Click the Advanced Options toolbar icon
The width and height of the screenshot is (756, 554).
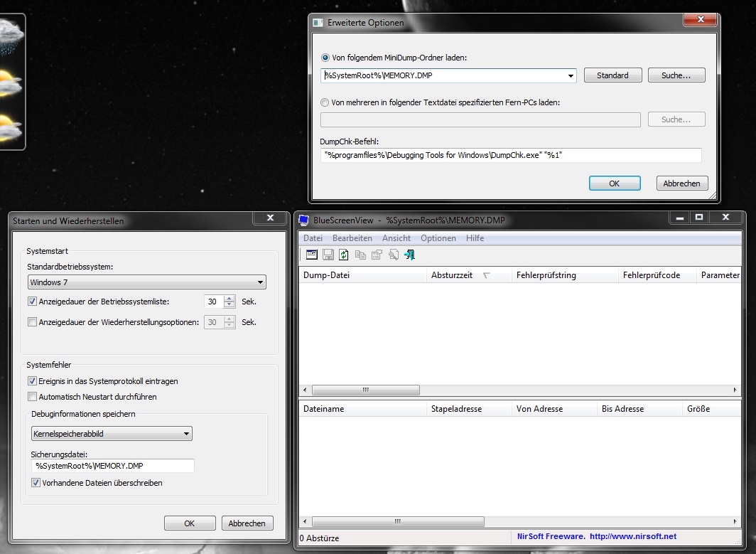pos(311,255)
